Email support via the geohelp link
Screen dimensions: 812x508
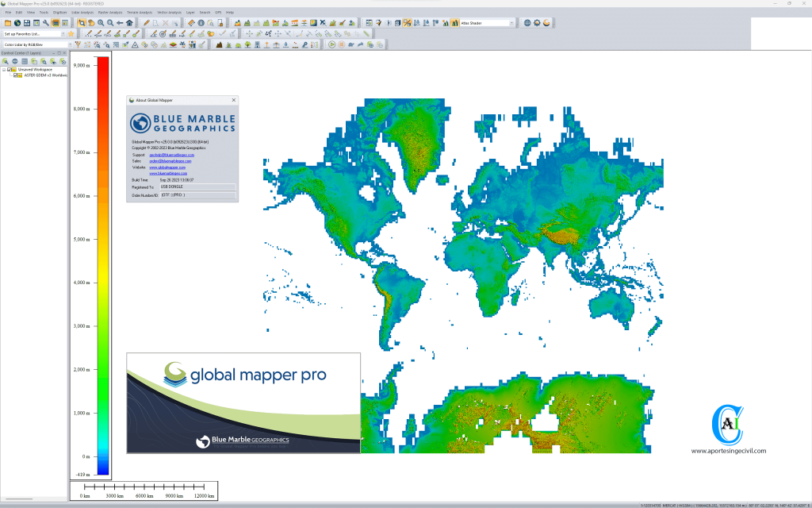[171, 155]
